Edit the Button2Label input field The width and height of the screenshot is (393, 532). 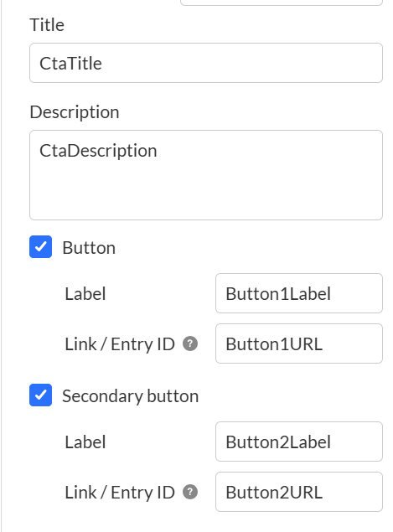click(x=299, y=442)
